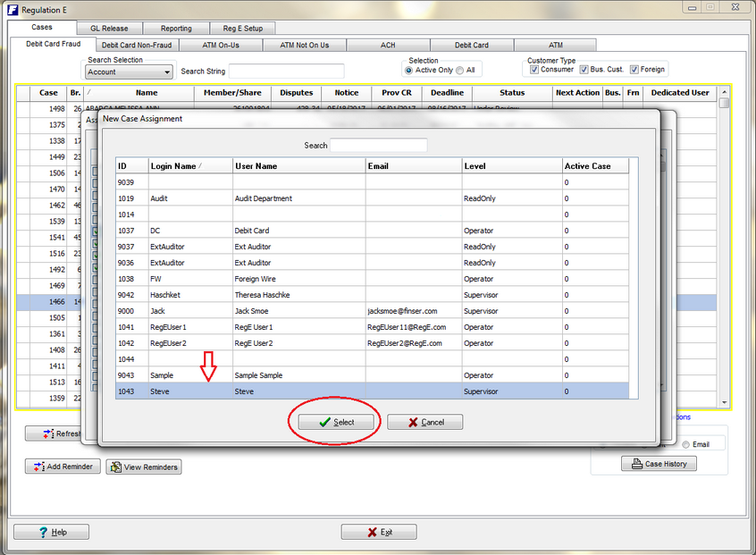Toggle the Bus. Cust. checkbox
This screenshot has width=756, height=555.
point(584,70)
